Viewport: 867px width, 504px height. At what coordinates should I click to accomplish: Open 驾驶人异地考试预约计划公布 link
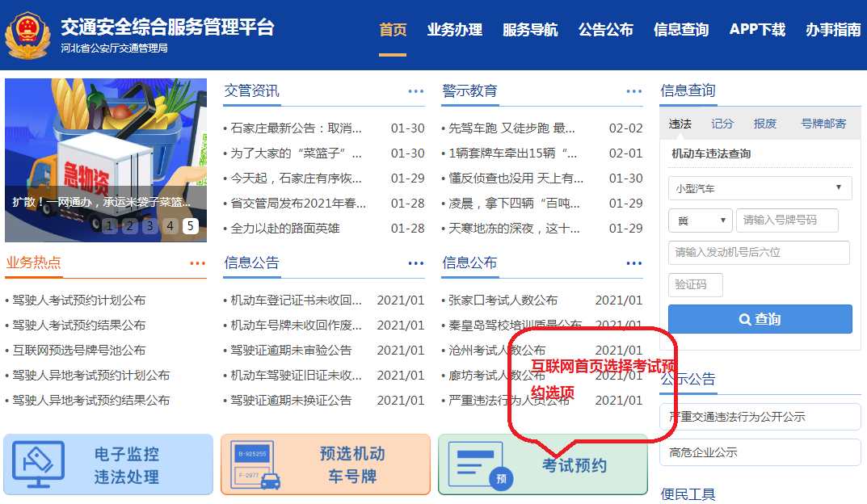click(91, 376)
